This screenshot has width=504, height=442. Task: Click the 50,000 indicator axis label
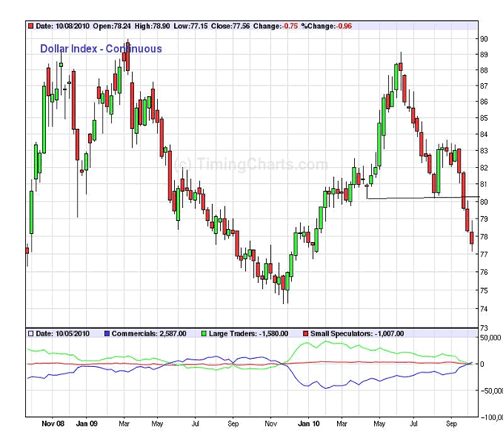point(489,337)
